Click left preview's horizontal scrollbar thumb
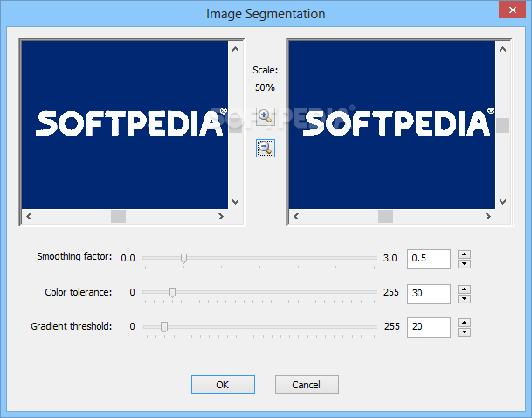 pyautogui.click(x=119, y=216)
